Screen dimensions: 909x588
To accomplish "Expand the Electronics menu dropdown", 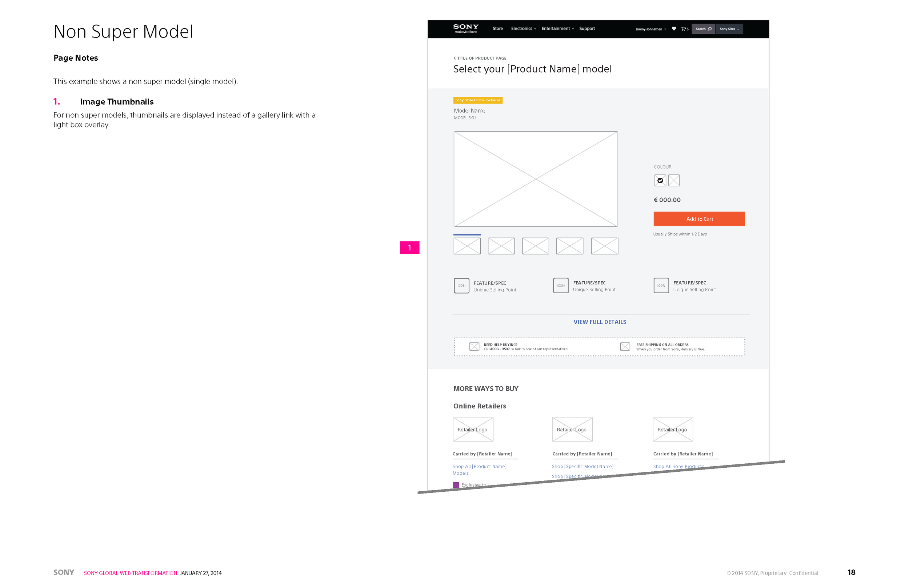I will [x=524, y=28].
